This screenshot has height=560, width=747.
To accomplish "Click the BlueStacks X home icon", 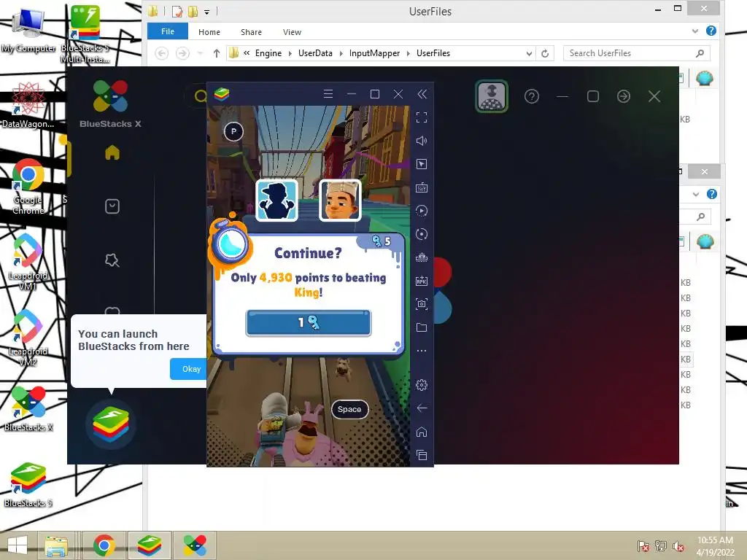I will (112, 152).
